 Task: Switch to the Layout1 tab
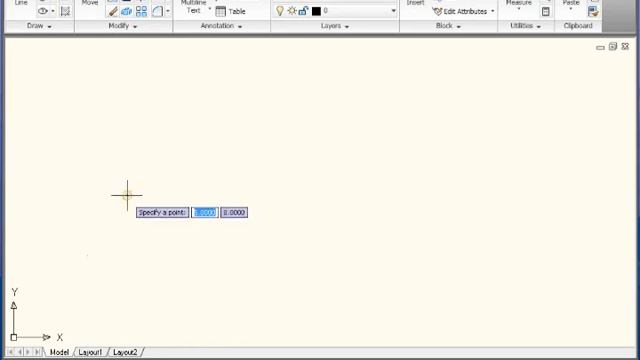[90, 352]
